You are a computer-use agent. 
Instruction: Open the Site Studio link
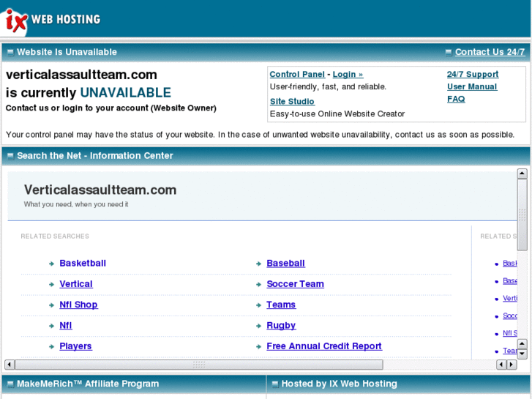click(x=292, y=102)
